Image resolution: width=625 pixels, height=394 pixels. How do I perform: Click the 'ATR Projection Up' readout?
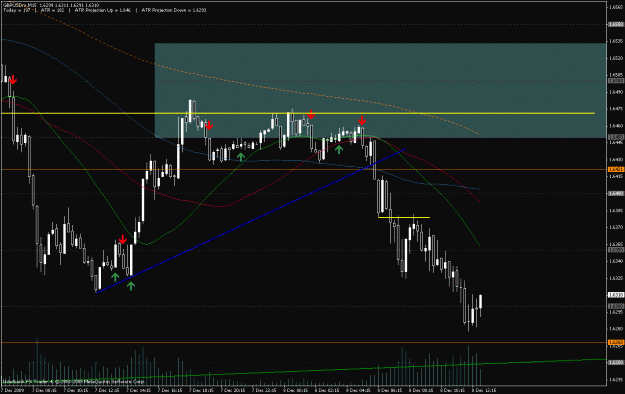point(102,10)
